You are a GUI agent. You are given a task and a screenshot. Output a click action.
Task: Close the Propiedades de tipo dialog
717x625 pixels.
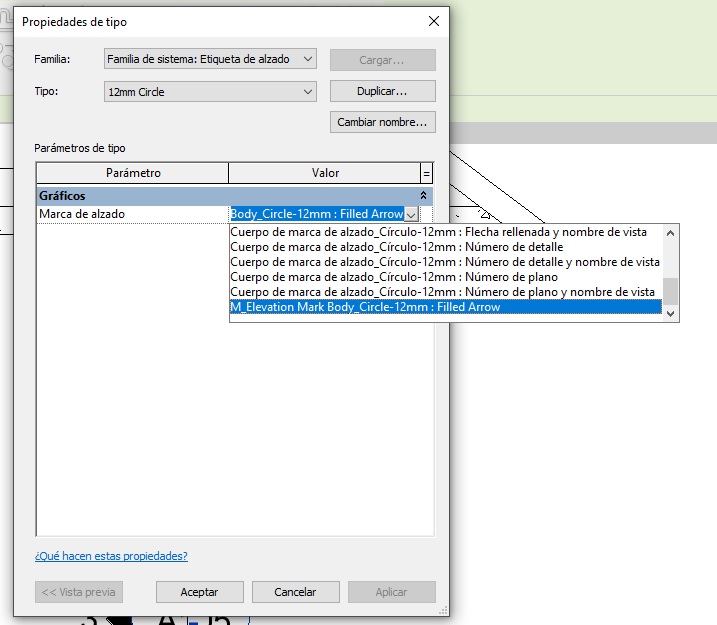pyautogui.click(x=433, y=21)
